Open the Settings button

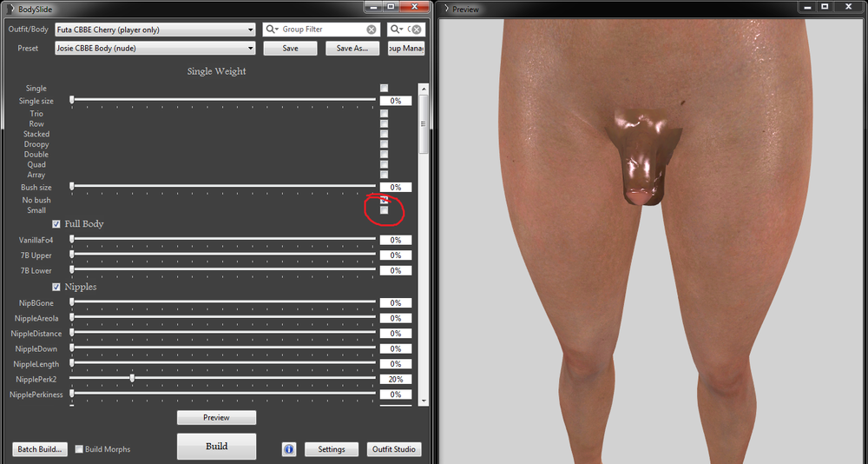[332, 449]
